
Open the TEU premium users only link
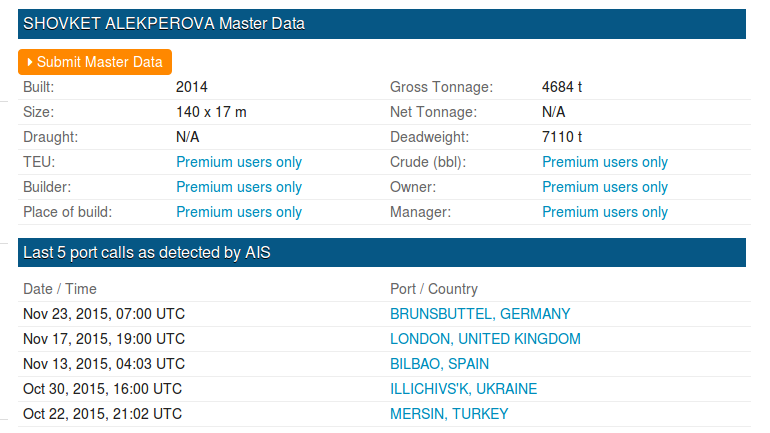click(x=239, y=162)
